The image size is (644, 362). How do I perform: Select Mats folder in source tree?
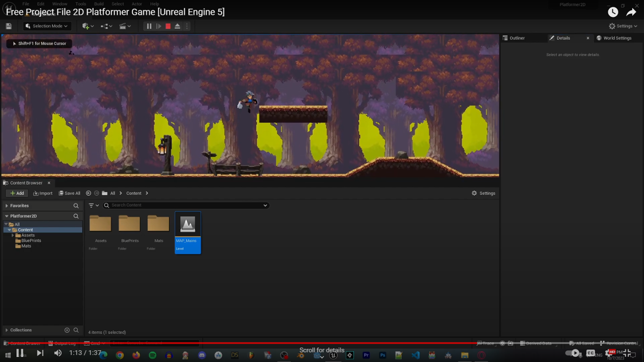click(x=26, y=246)
